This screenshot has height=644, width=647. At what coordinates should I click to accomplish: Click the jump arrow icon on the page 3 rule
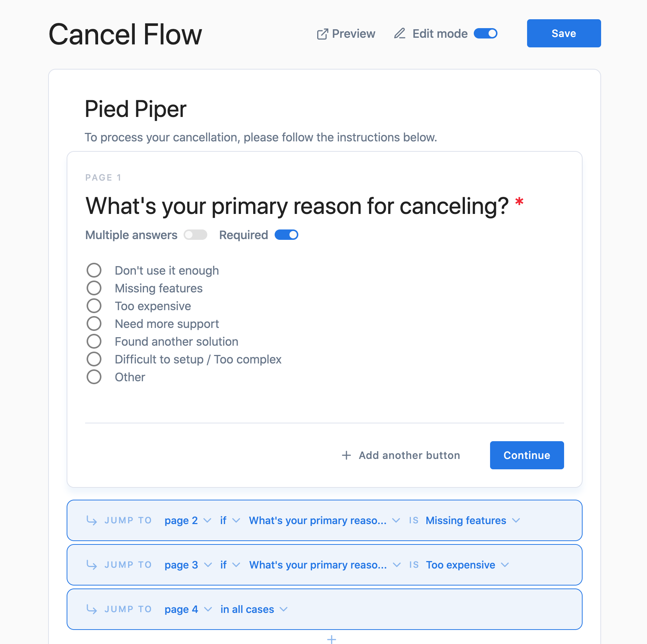91,565
